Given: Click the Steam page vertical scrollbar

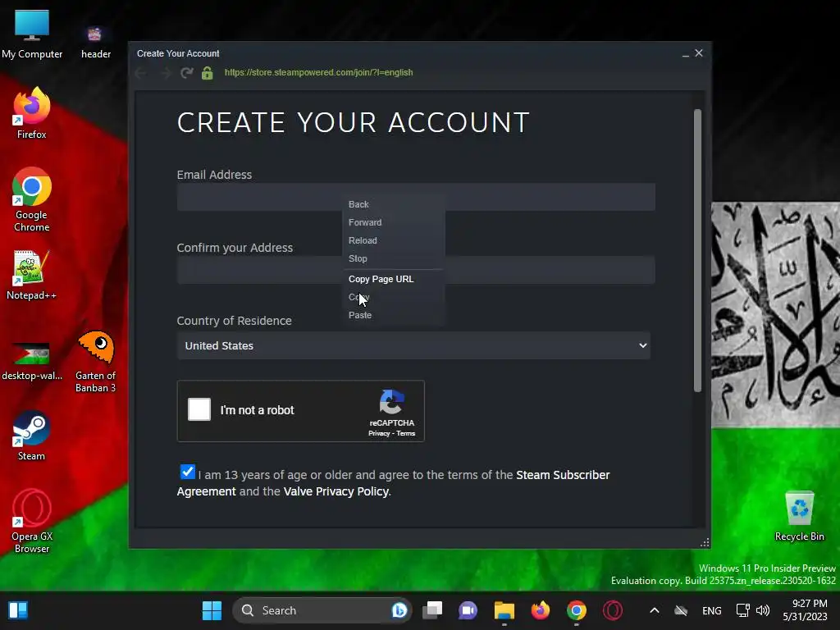Looking at the screenshot, I should point(697,251).
